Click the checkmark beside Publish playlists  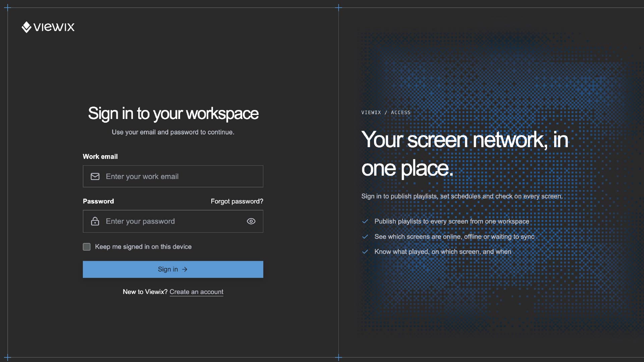[x=365, y=221]
